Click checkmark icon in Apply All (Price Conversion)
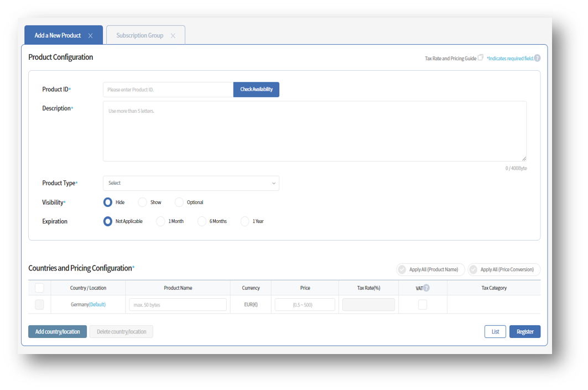588x390 pixels. [473, 269]
